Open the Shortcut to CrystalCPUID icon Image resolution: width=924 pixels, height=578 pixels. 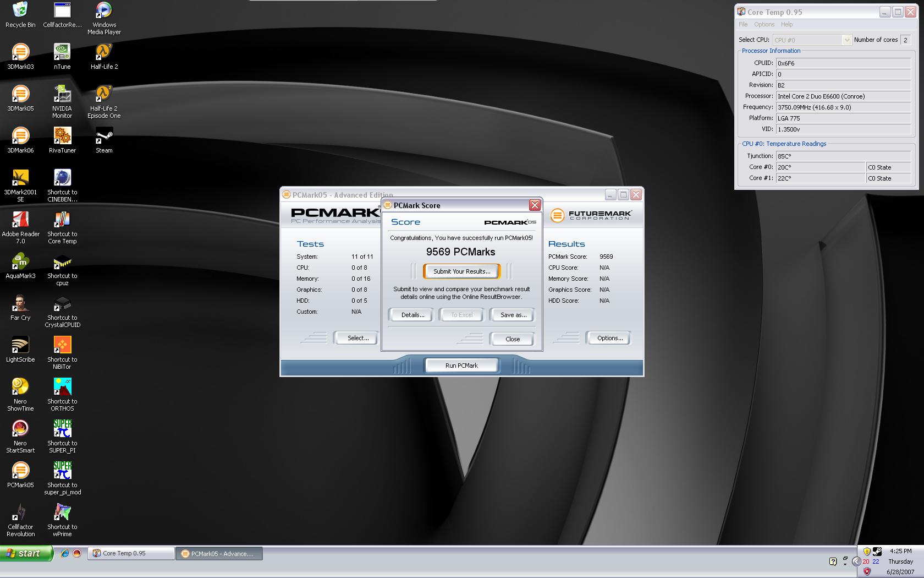click(62, 311)
